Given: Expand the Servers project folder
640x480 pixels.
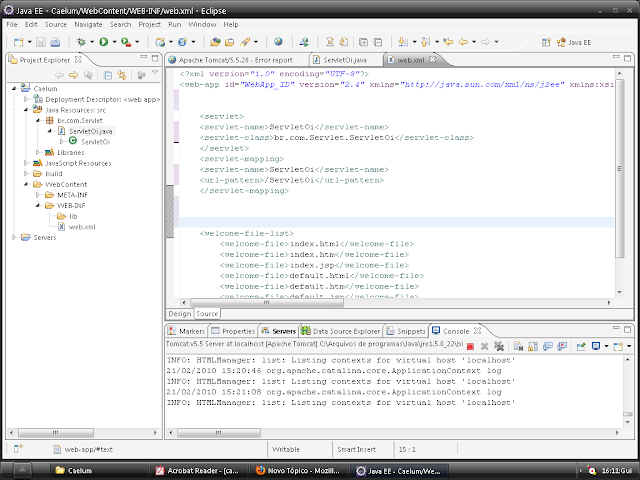Looking at the screenshot, I should pos(13,237).
